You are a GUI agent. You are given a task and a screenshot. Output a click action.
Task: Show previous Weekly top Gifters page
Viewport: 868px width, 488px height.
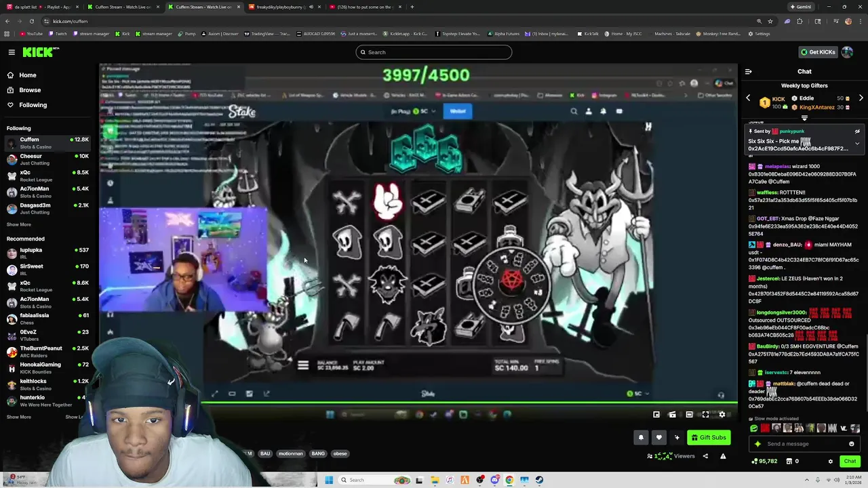[748, 98]
